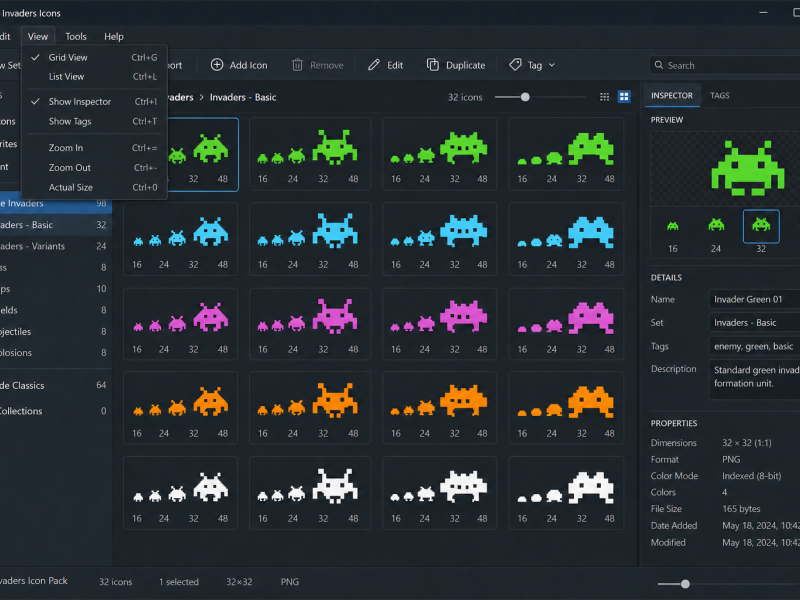Select the first white invader icon card
Image resolution: width=800 pixels, height=600 pixels.
point(181,493)
